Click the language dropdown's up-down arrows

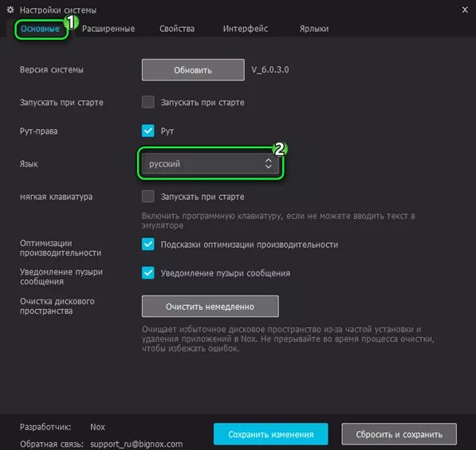(268, 163)
